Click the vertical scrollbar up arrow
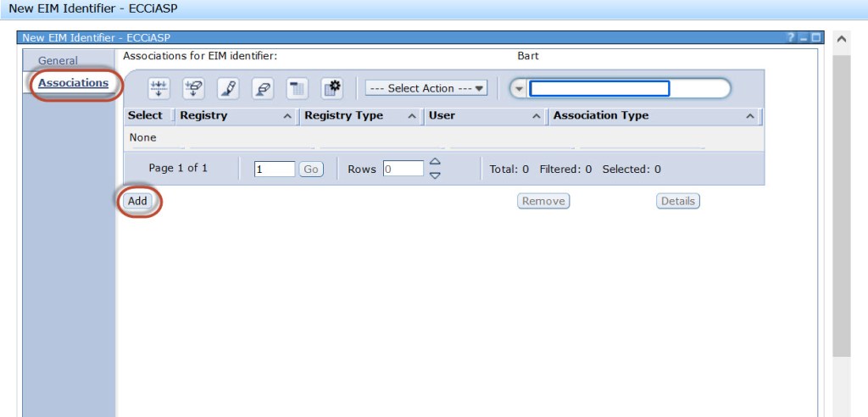 pos(841,39)
